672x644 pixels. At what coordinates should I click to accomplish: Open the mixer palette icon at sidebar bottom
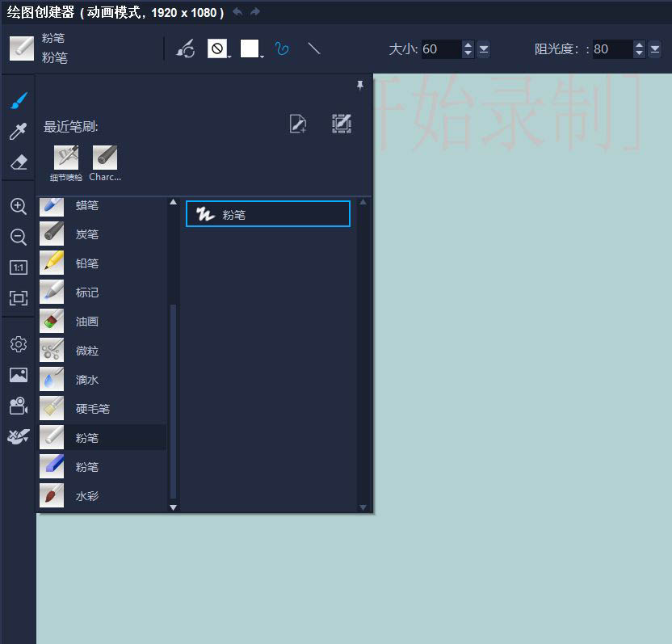17,436
